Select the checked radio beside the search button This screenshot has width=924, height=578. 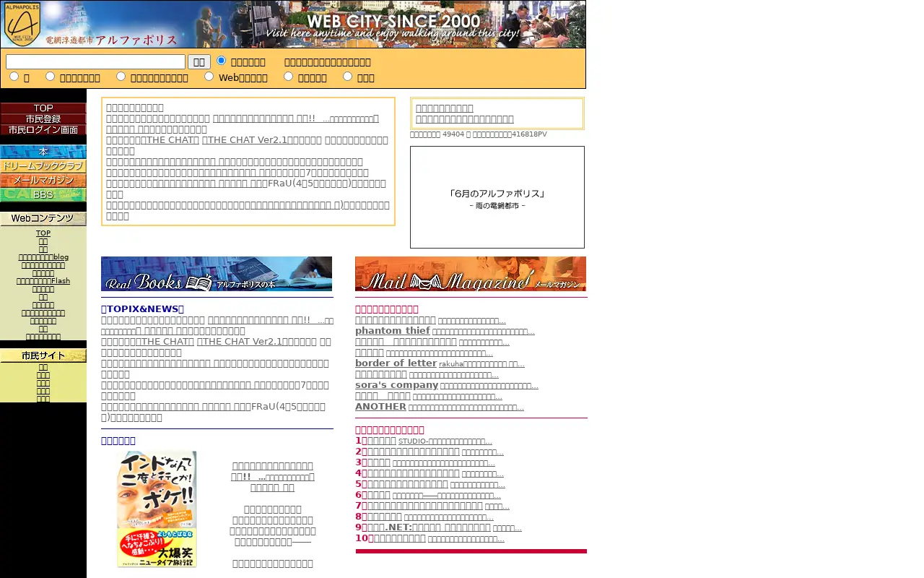point(222,60)
